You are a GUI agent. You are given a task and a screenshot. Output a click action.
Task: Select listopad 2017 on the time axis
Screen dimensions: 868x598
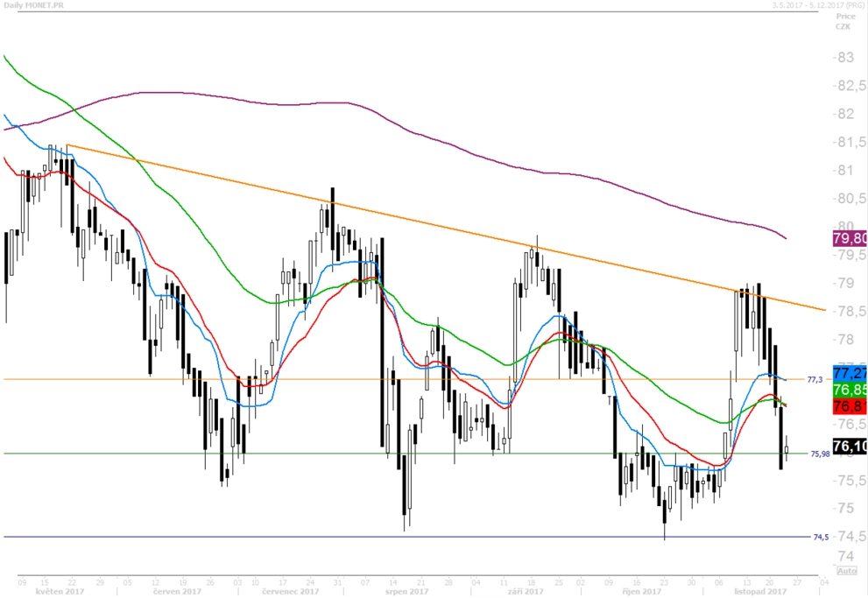click(760, 591)
